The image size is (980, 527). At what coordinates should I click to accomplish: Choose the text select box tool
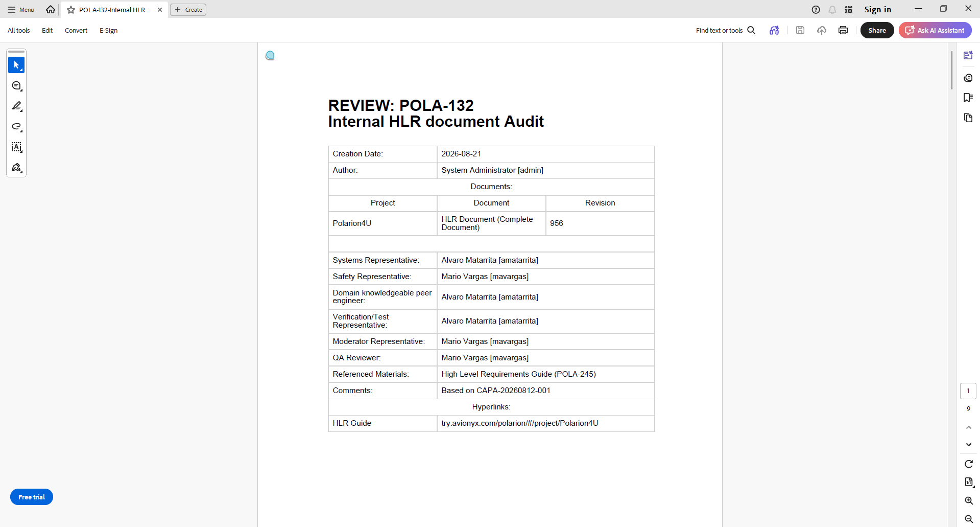[x=16, y=147]
